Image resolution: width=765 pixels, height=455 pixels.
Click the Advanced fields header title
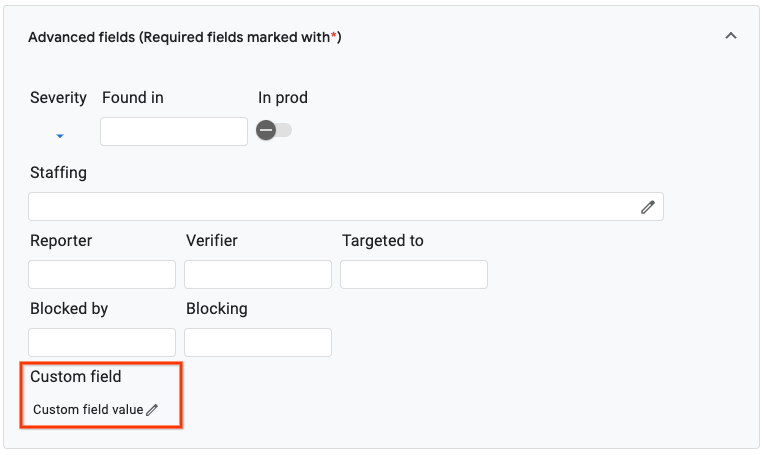pos(185,37)
